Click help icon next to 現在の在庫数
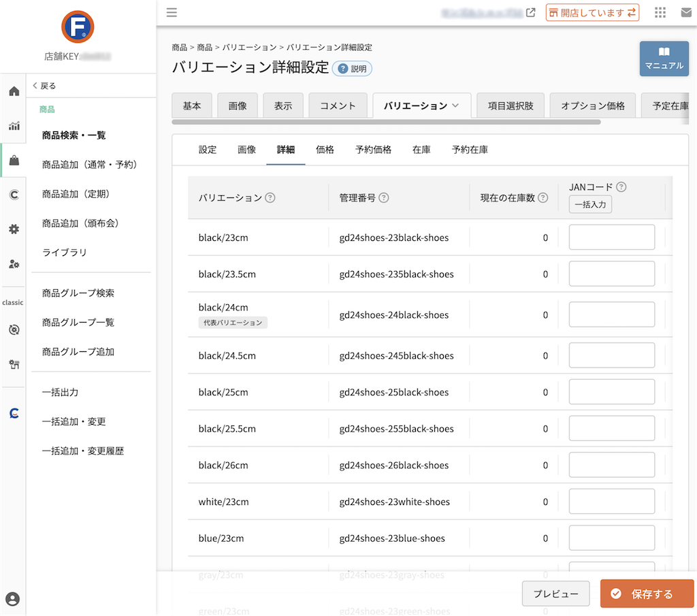 [542, 198]
